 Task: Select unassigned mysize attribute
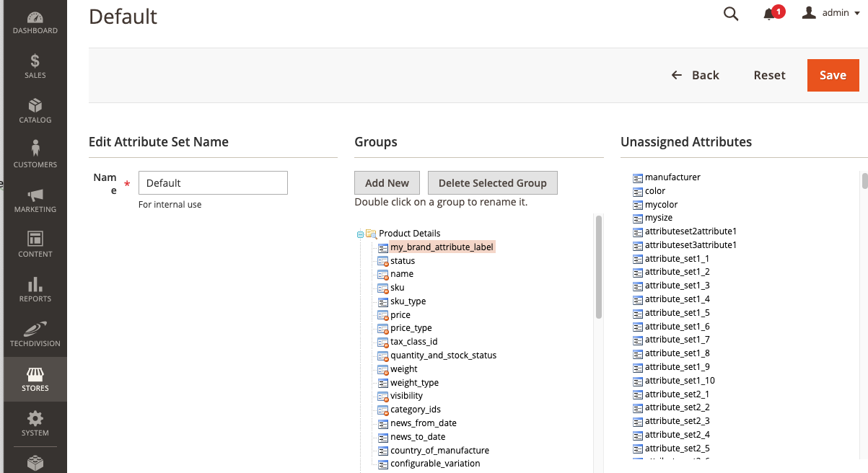(x=659, y=218)
